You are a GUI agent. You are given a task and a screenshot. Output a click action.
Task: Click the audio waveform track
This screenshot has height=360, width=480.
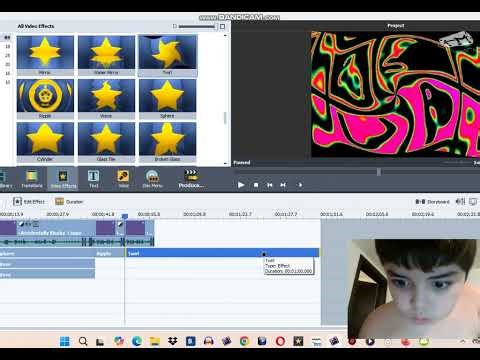[x=77, y=241]
